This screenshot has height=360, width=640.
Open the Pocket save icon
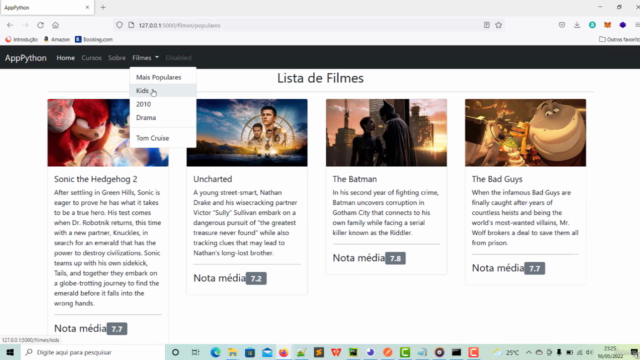tap(562, 25)
